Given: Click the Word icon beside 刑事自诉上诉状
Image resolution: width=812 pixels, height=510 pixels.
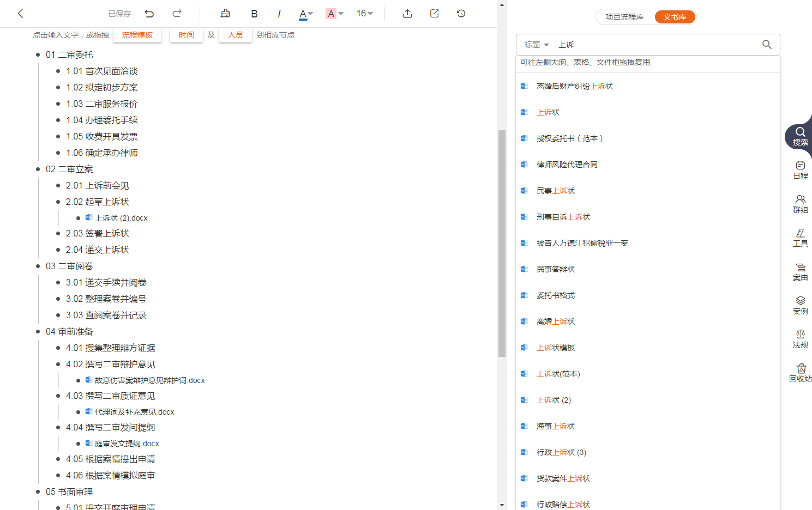Looking at the screenshot, I should 524,217.
